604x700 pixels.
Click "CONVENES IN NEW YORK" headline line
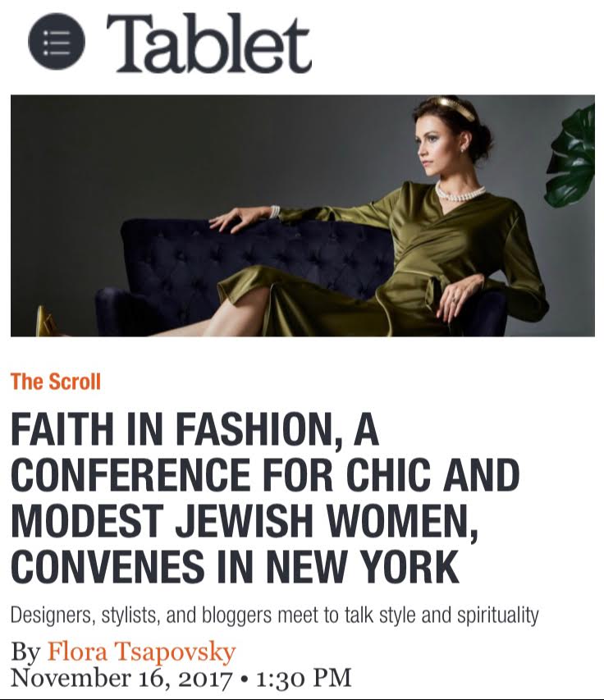tap(235, 566)
